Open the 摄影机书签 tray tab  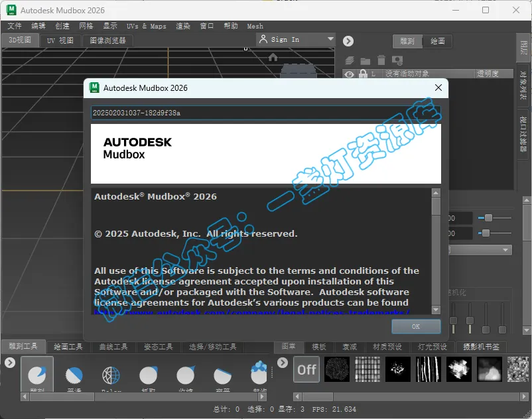coord(481,347)
